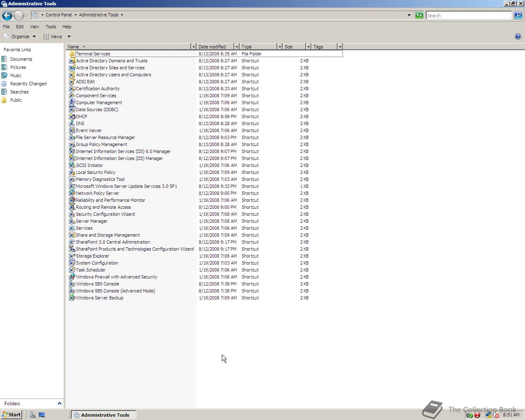Click the DNS shortcut icon

[72, 123]
